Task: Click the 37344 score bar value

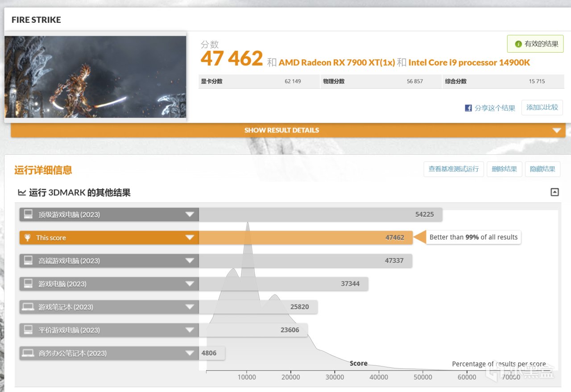Action: (350, 284)
